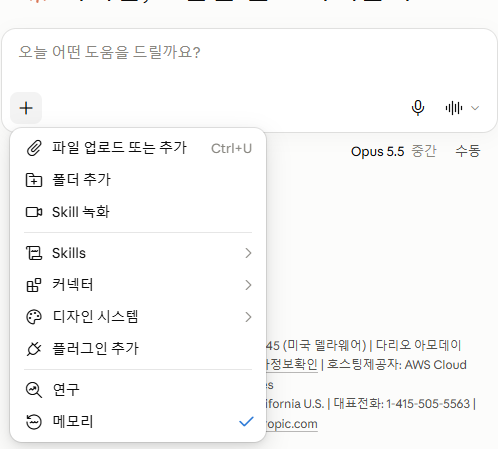Click the research magnifier chart icon
The width and height of the screenshot is (498, 449).
point(34,390)
